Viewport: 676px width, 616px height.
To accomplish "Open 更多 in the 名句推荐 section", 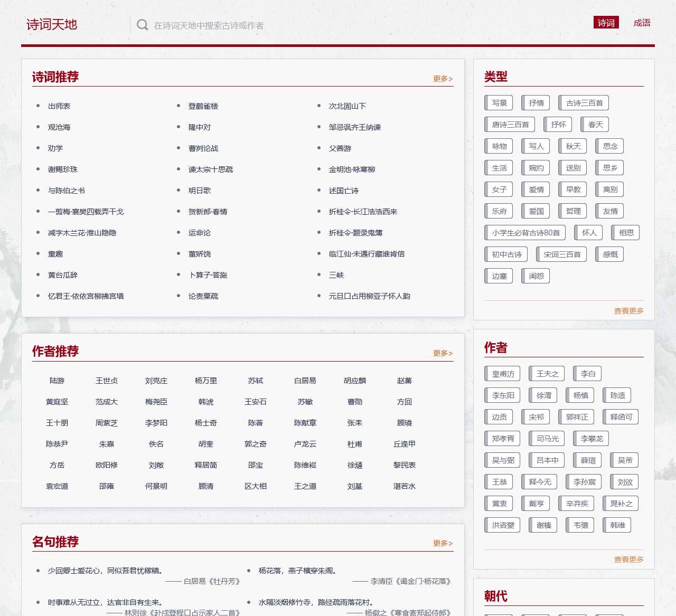I will [x=443, y=543].
